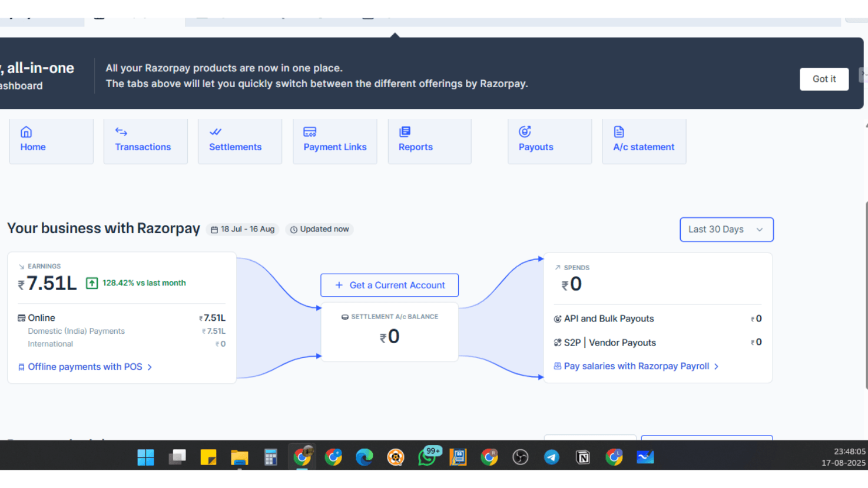
Task: Open the Home tile
Action: point(51,141)
